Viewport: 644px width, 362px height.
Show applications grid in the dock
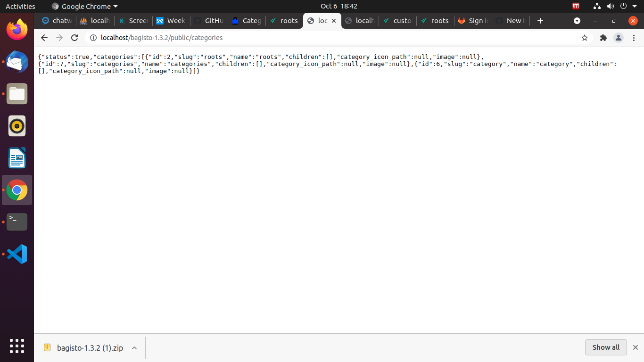pyautogui.click(x=17, y=346)
